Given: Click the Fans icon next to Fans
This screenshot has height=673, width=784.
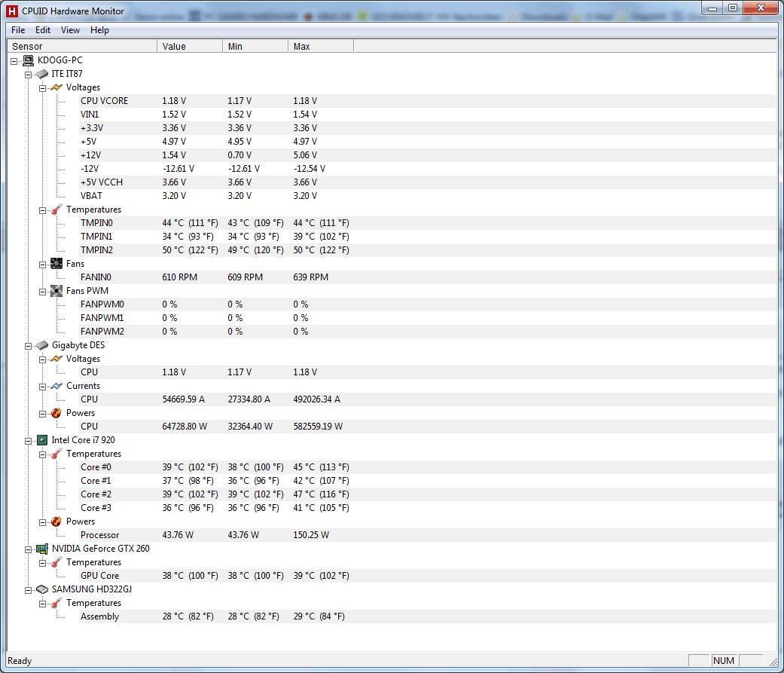Looking at the screenshot, I should click(x=56, y=264).
